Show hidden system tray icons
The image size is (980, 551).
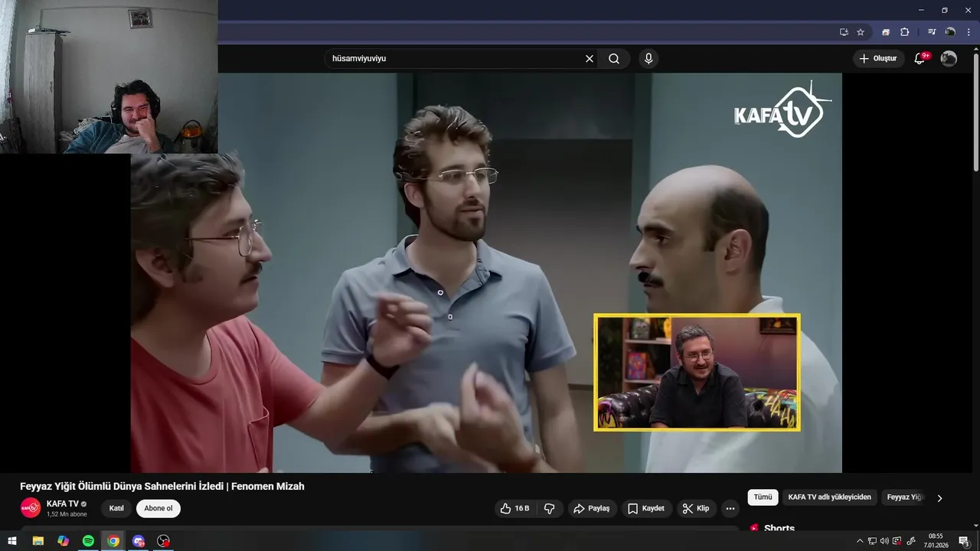tap(859, 541)
